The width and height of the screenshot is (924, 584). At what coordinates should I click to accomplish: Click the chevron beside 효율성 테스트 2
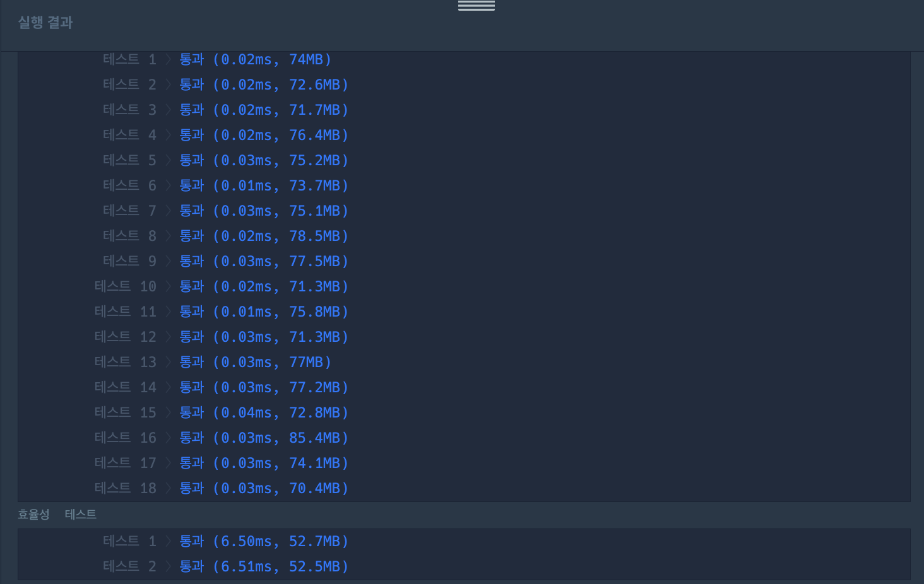[x=169, y=566]
